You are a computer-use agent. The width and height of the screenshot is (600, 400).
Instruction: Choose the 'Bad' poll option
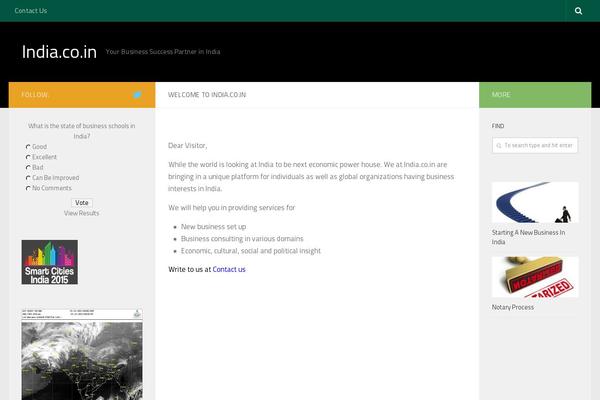[29, 168]
